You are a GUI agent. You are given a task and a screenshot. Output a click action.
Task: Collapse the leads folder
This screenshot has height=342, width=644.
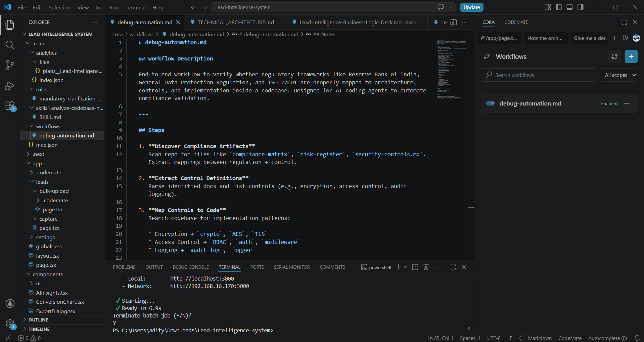pyautogui.click(x=42, y=182)
